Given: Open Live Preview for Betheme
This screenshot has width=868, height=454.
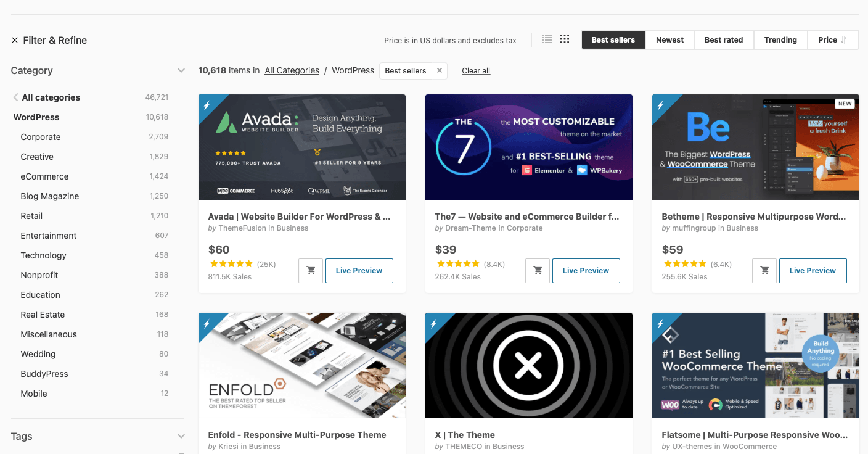Looking at the screenshot, I should pyautogui.click(x=813, y=271).
